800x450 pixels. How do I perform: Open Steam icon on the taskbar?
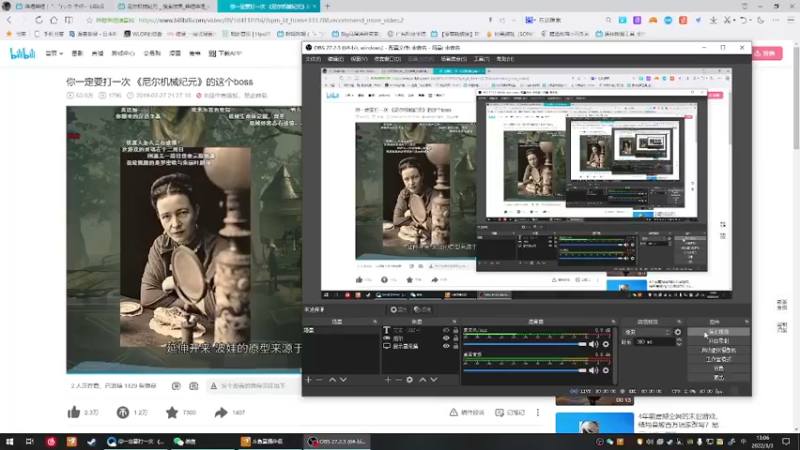91,441
